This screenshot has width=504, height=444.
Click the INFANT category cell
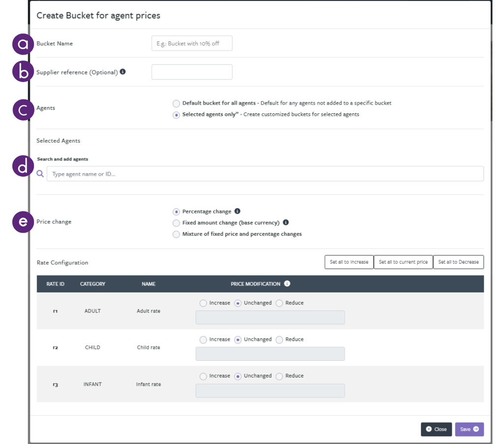point(93,384)
